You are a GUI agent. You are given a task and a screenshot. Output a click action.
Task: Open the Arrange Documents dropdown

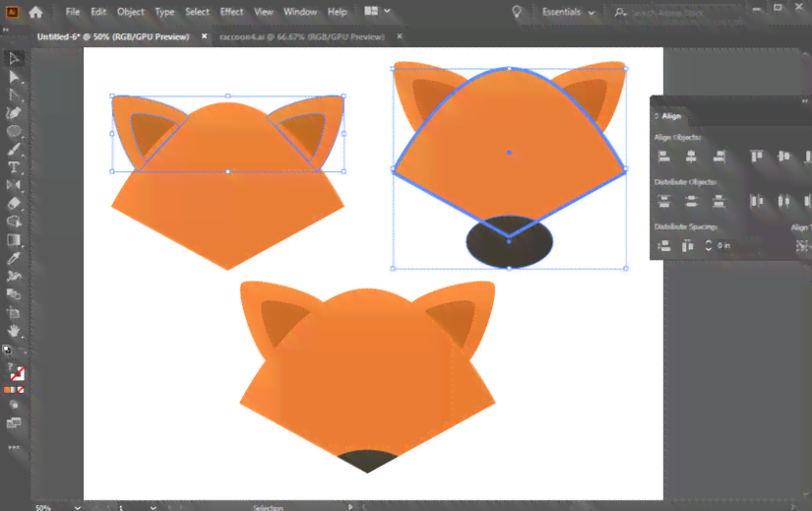point(377,11)
